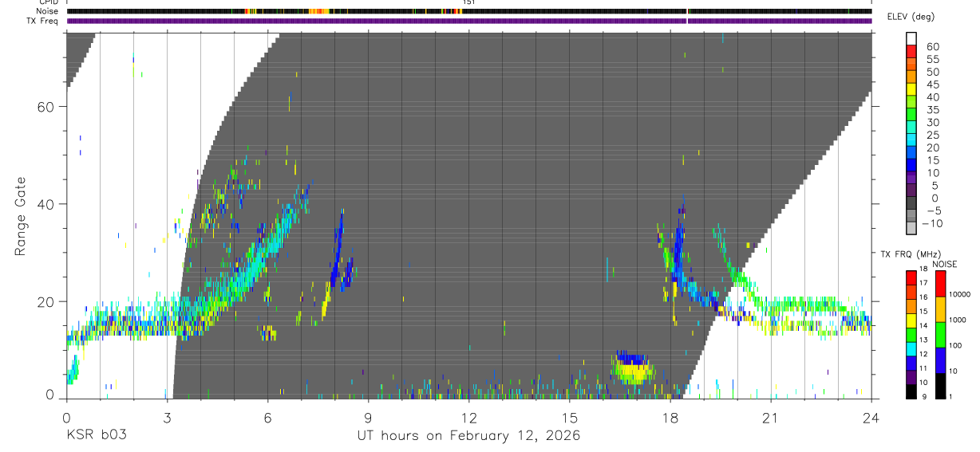Click the Range Gate axis label

click(x=21, y=215)
